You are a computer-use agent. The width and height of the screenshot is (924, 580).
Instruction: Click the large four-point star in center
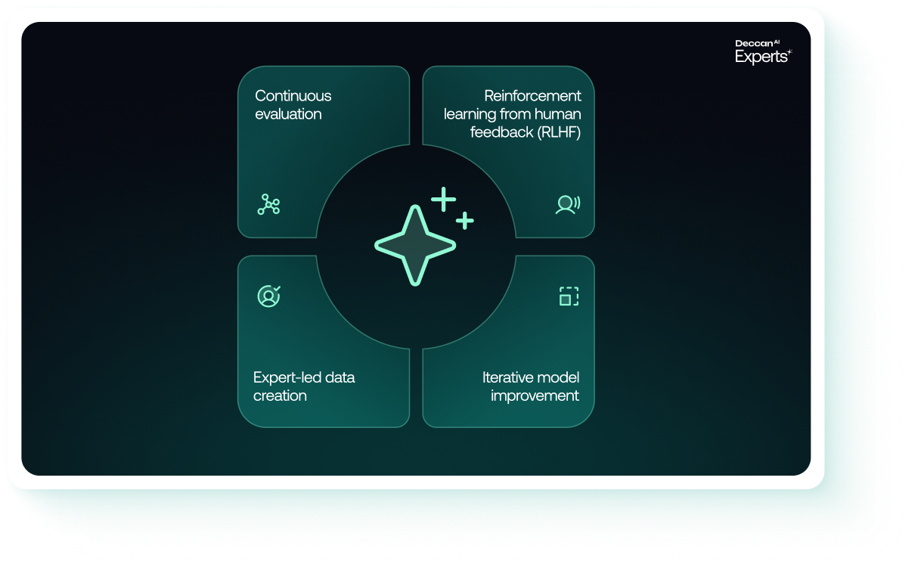click(415, 245)
